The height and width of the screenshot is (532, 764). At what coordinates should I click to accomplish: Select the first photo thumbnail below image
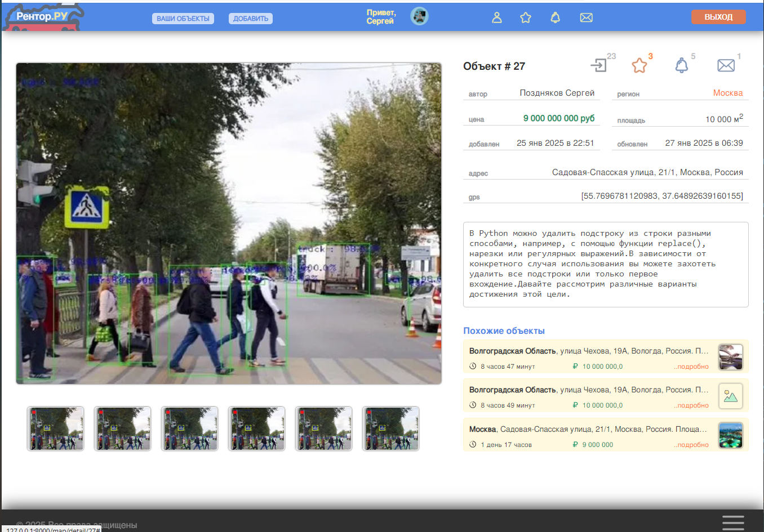click(x=56, y=428)
